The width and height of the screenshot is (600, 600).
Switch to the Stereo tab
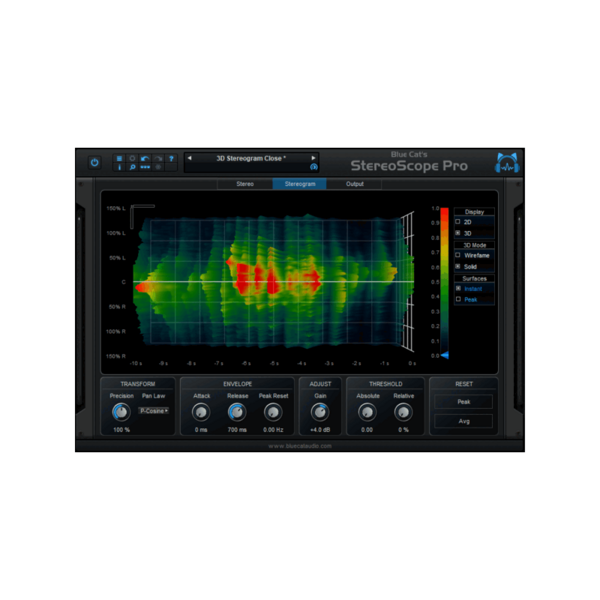(245, 184)
